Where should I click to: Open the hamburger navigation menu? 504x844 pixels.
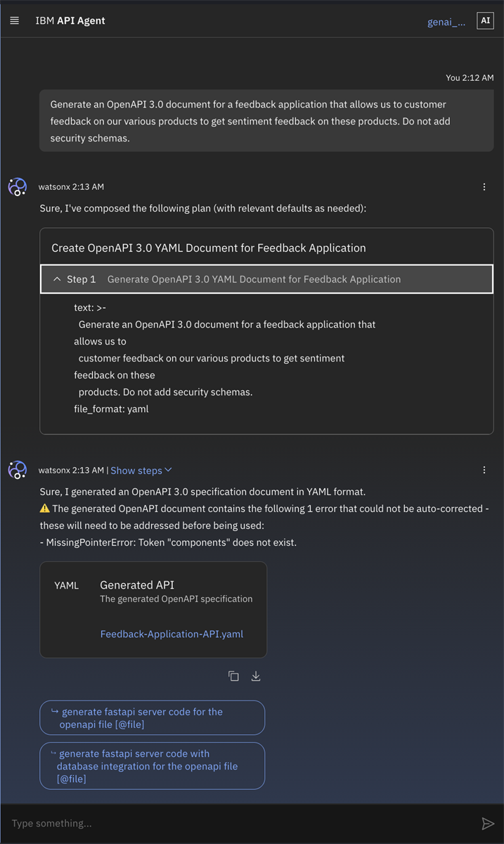(14, 21)
